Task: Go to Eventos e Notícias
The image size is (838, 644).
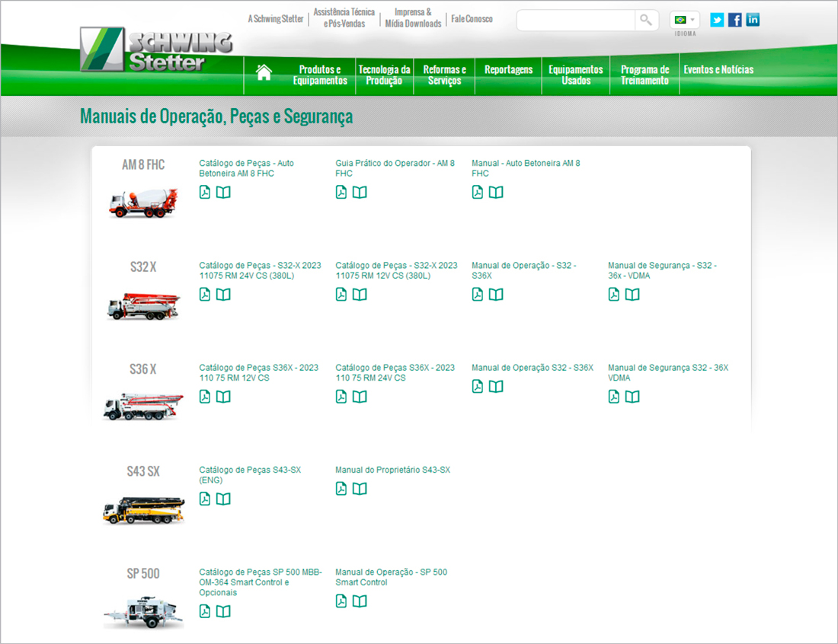Action: pyautogui.click(x=718, y=70)
